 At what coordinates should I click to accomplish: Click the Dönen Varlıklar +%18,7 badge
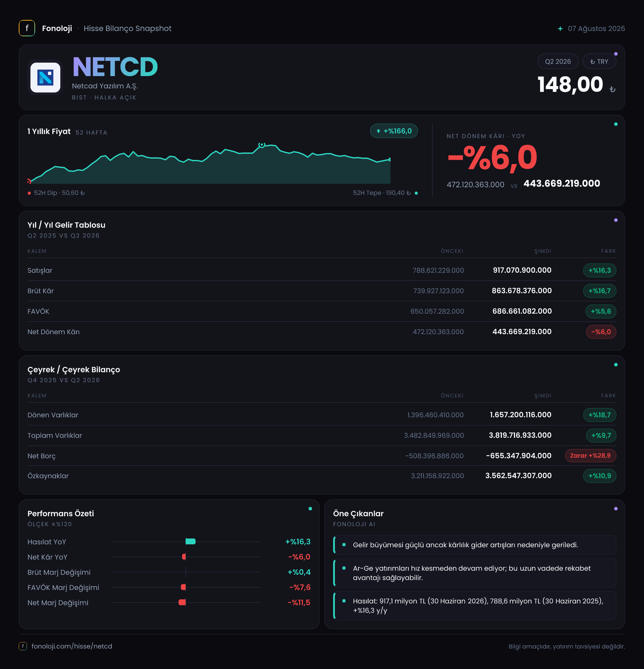tap(599, 415)
